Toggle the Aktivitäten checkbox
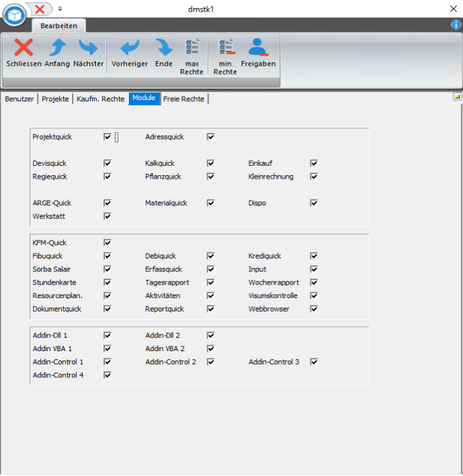Screen dimensions: 463x476 click(x=210, y=295)
